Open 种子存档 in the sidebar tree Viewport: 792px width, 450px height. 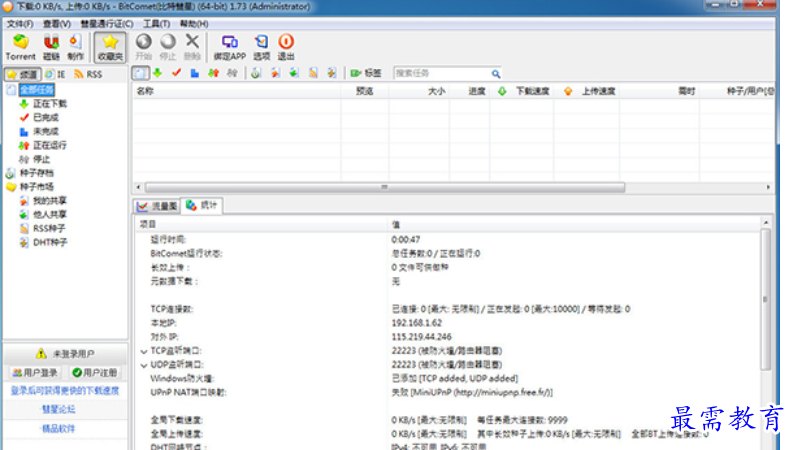pyautogui.click(x=36, y=173)
